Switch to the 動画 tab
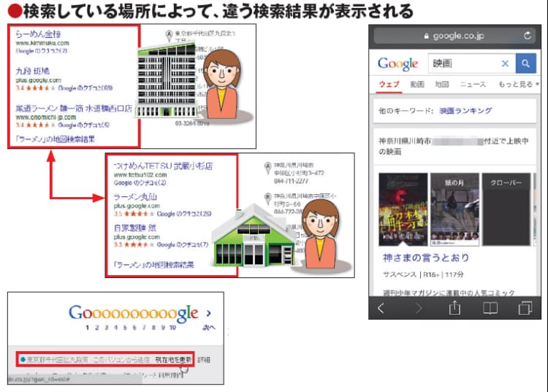 [417, 84]
